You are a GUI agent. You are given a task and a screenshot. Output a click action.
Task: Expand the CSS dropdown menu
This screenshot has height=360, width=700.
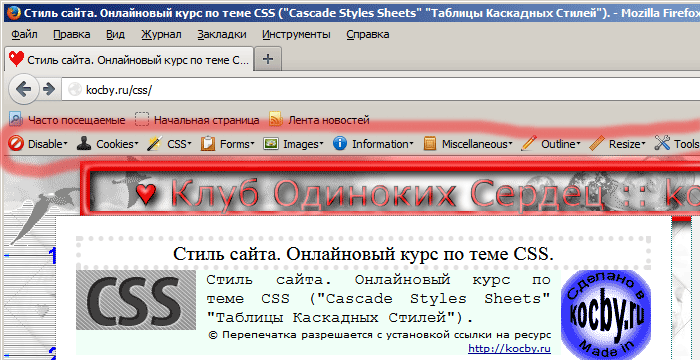pyautogui.click(x=189, y=144)
